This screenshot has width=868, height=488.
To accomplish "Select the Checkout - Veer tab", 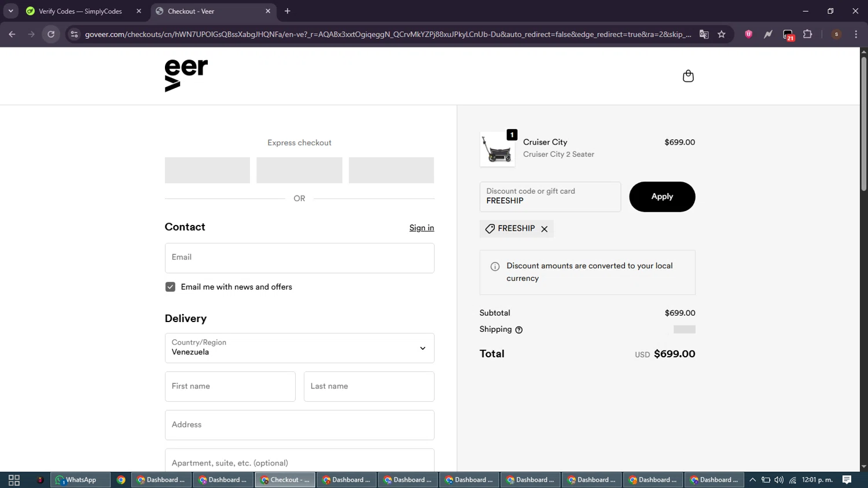I will pyautogui.click(x=212, y=11).
